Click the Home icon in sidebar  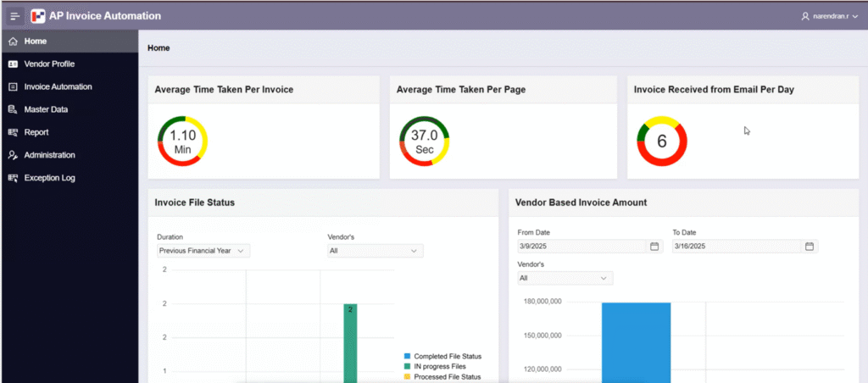12,41
